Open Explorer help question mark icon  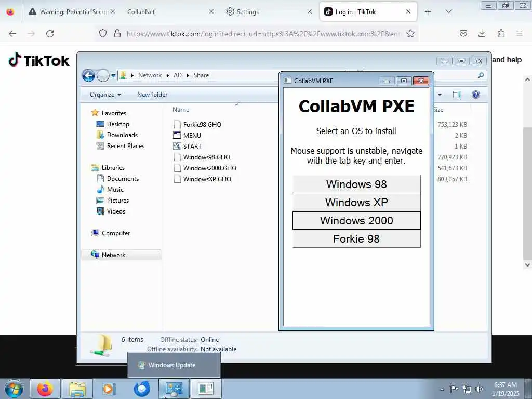point(476,95)
